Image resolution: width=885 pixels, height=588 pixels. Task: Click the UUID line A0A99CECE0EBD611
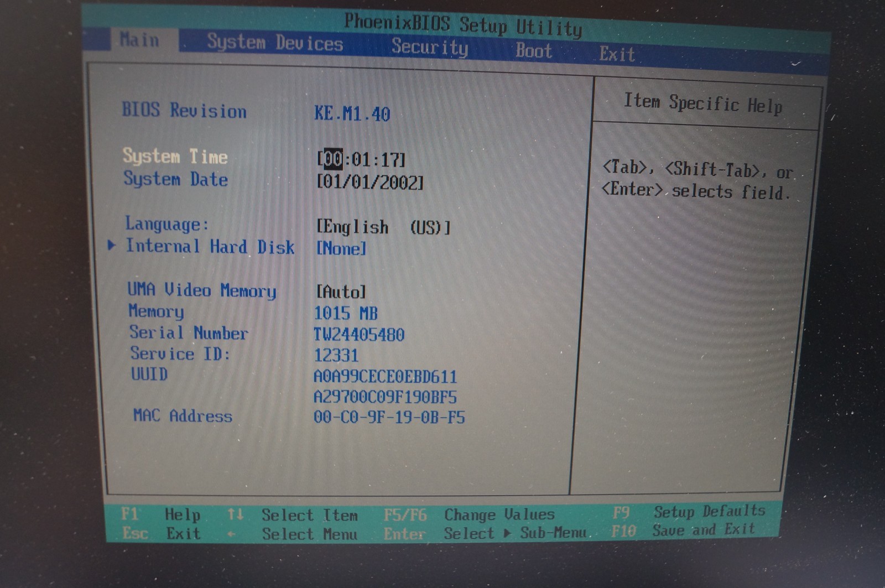pyautogui.click(x=386, y=377)
